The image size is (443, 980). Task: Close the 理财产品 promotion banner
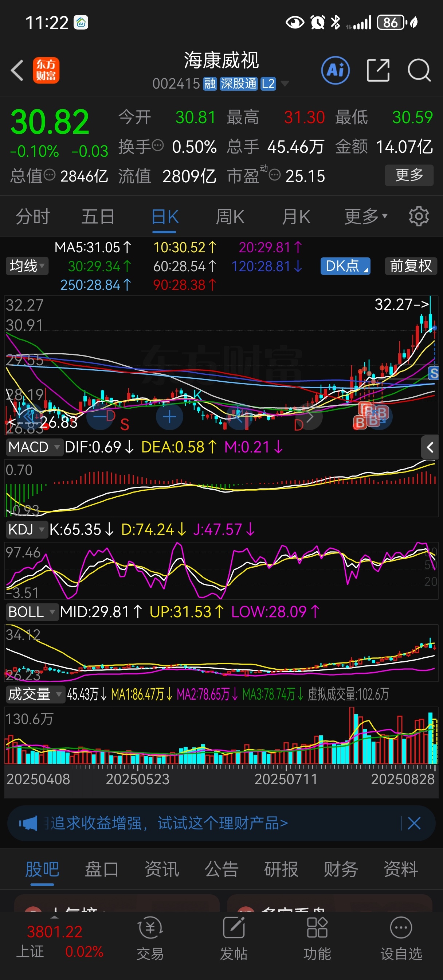[x=414, y=823]
